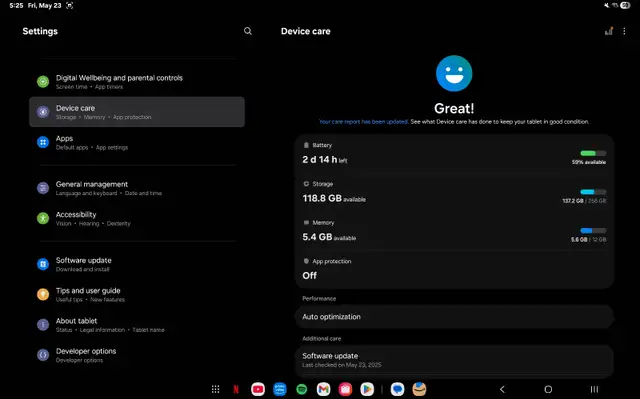Launch Prime Video from the taskbar
The height and width of the screenshot is (399, 640).
[x=280, y=389]
